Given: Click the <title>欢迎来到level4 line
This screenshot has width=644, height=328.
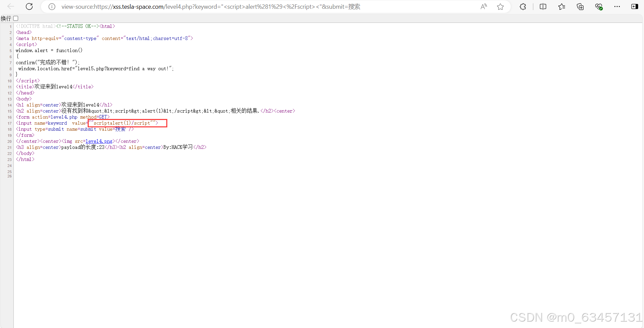Looking at the screenshot, I should pyautogui.click(x=55, y=87).
